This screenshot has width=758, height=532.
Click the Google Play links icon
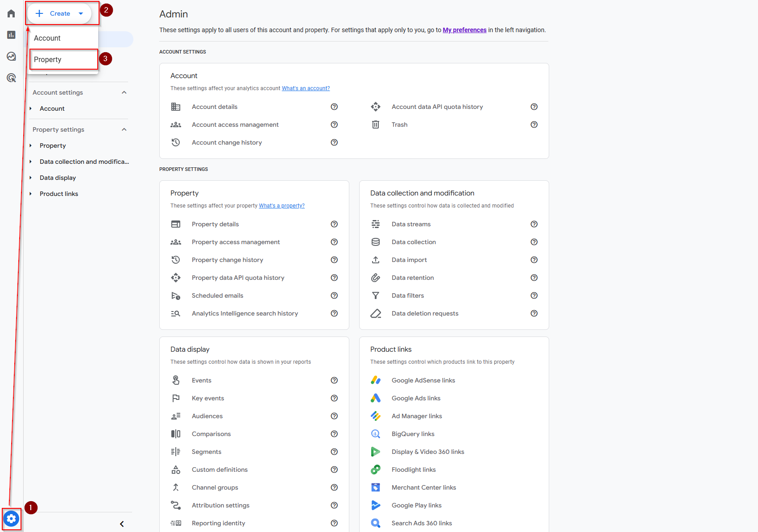pos(376,505)
